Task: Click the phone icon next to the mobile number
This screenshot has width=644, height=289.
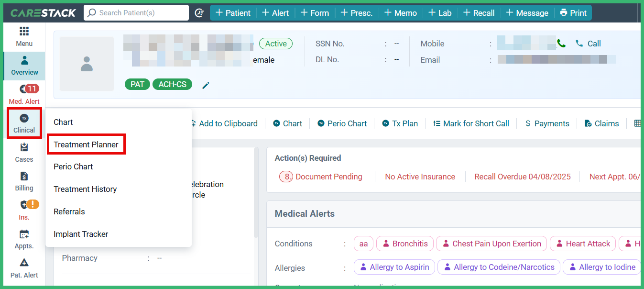Action: (x=561, y=43)
